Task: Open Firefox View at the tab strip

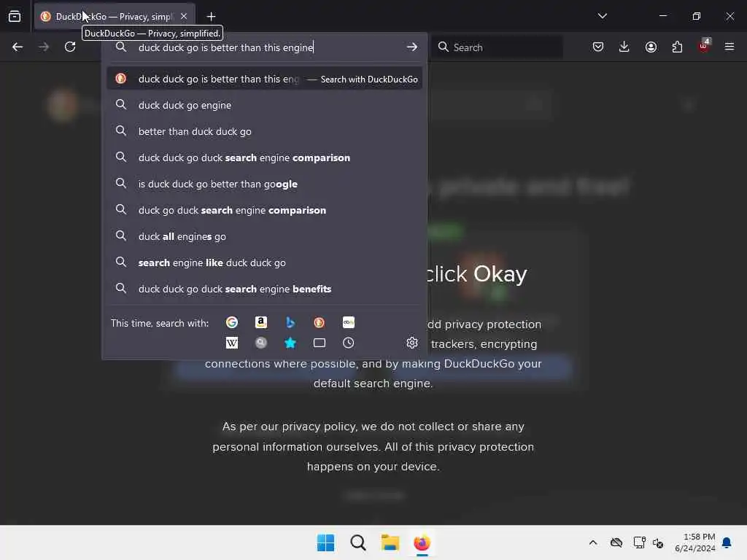Action: [15, 16]
